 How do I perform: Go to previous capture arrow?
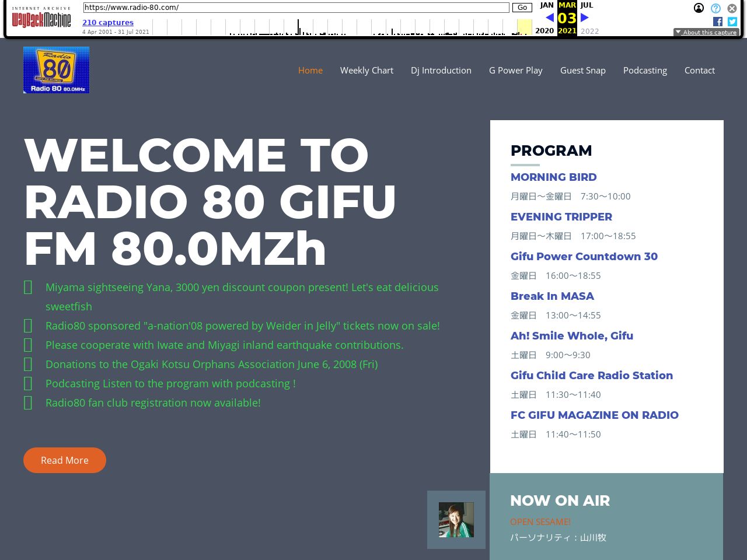(x=549, y=17)
